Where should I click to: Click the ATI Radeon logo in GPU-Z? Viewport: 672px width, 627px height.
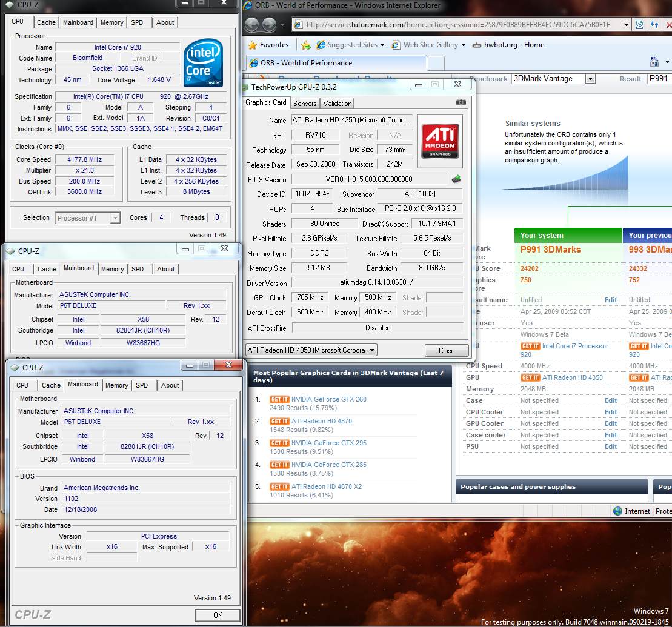click(x=440, y=141)
